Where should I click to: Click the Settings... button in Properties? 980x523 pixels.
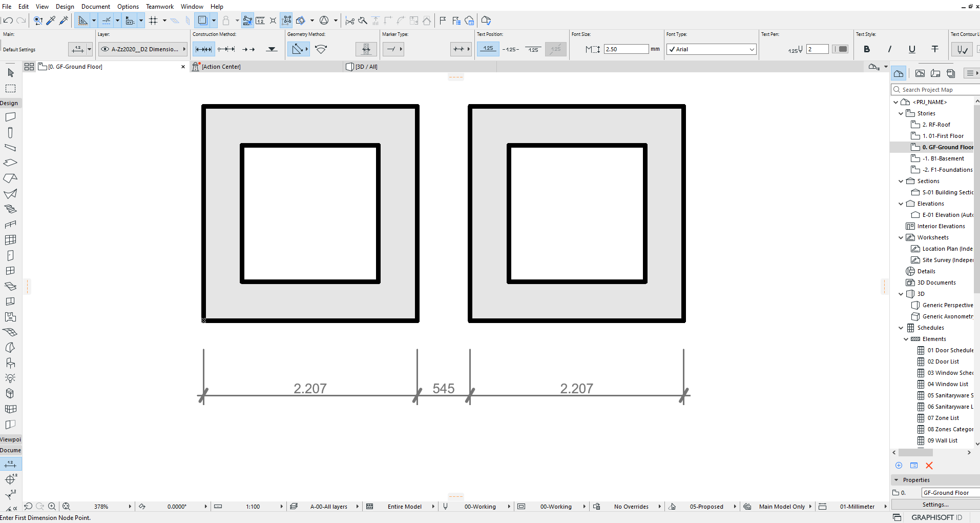pyautogui.click(x=935, y=505)
